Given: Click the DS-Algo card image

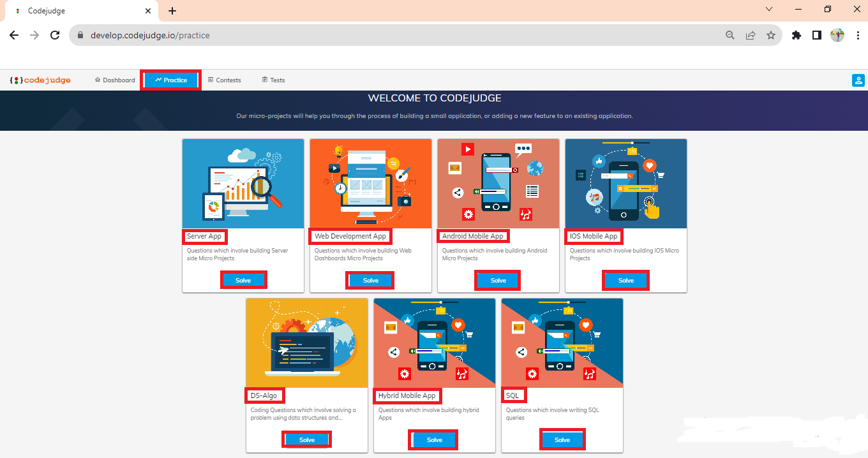Looking at the screenshot, I should point(307,343).
